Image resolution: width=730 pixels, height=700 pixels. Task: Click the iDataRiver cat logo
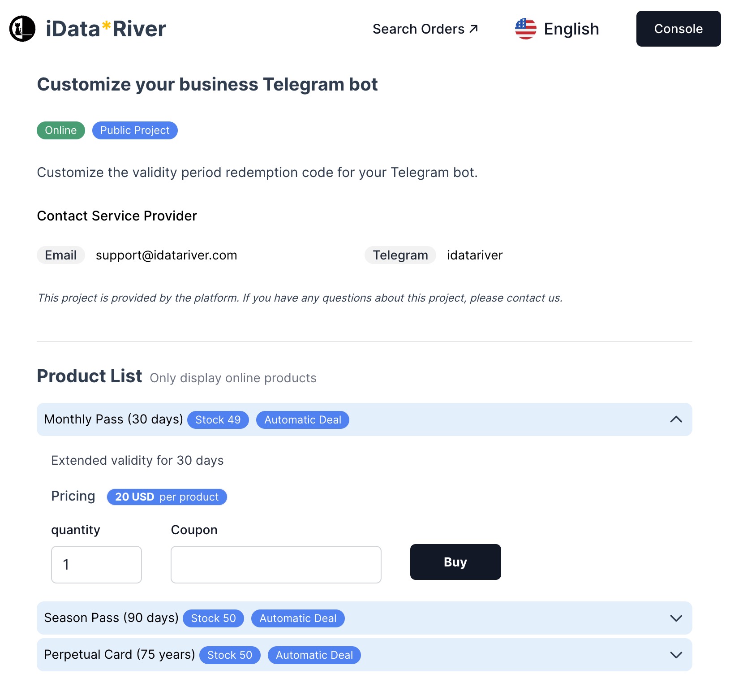[x=21, y=29]
